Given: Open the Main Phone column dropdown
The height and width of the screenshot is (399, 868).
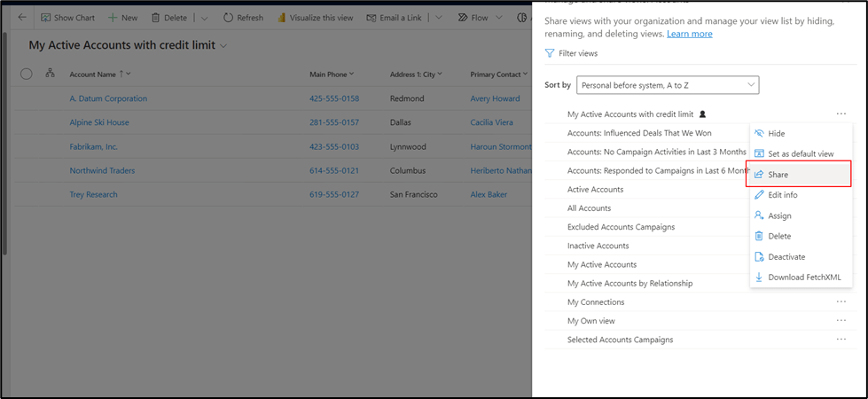Looking at the screenshot, I should click(x=352, y=74).
